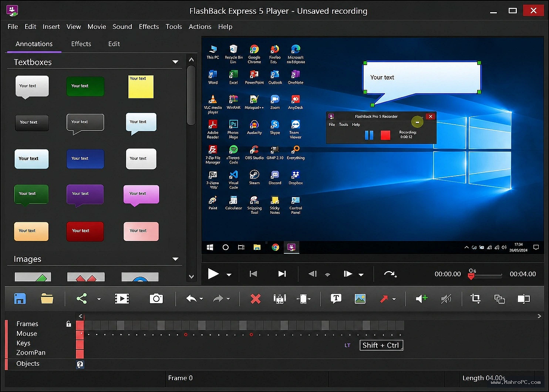Play the recording
The image size is (549, 392).
tap(213, 274)
